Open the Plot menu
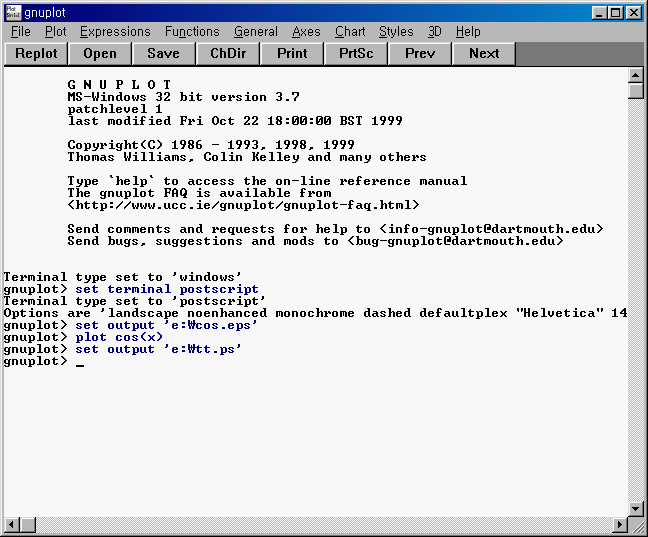 (55, 32)
